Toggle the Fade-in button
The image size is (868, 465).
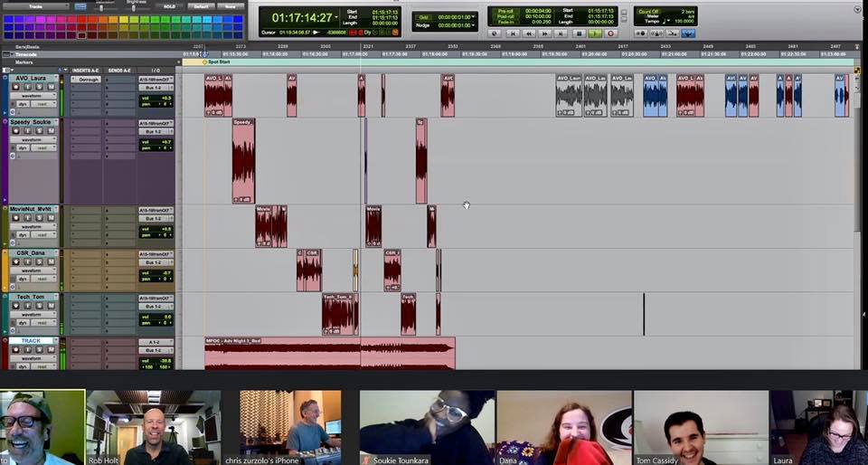click(x=505, y=22)
